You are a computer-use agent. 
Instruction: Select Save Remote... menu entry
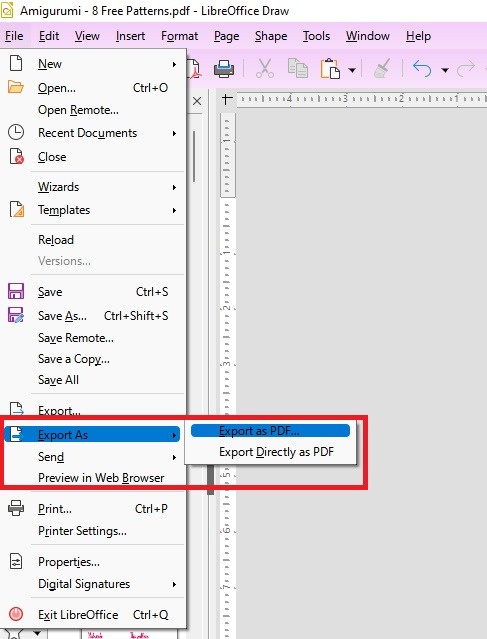93,338
